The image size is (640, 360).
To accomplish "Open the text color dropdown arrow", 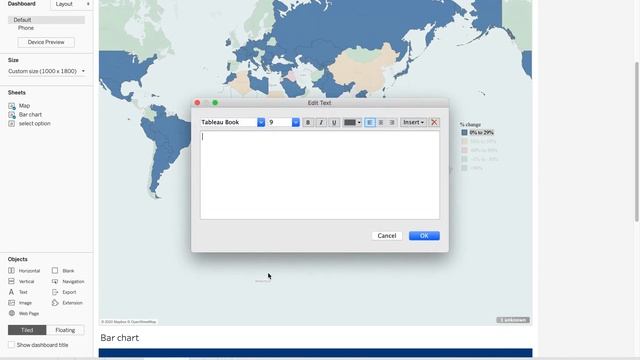I will [359, 122].
